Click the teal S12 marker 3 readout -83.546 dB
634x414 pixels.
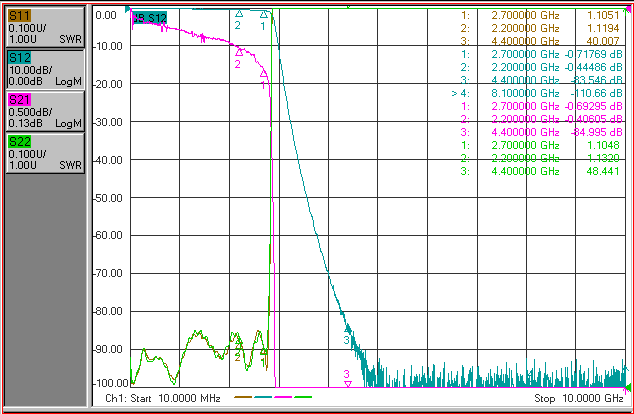(596, 80)
